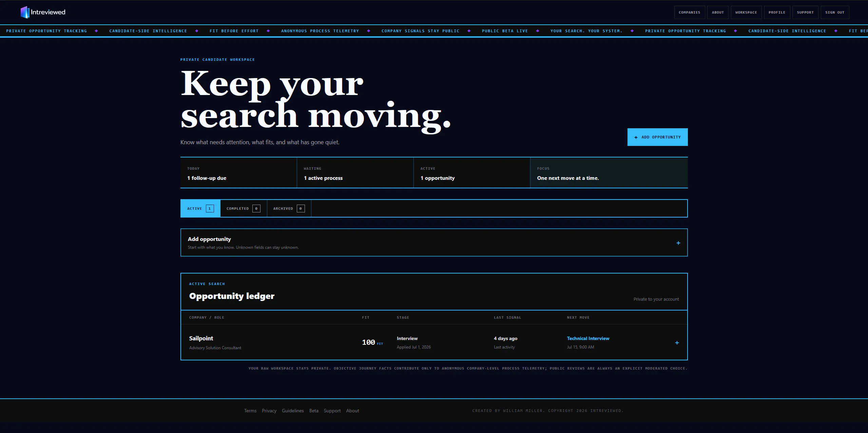The width and height of the screenshot is (868, 433).
Task: Open the Privacy footer link
Action: pos(269,411)
